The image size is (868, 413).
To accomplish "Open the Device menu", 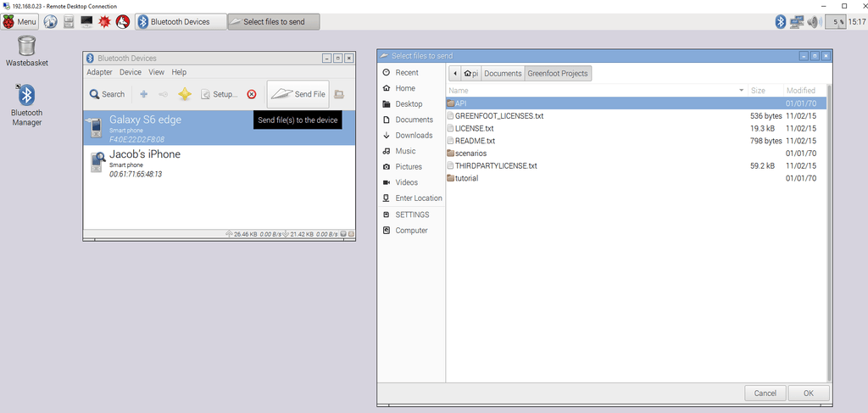I will tap(131, 72).
